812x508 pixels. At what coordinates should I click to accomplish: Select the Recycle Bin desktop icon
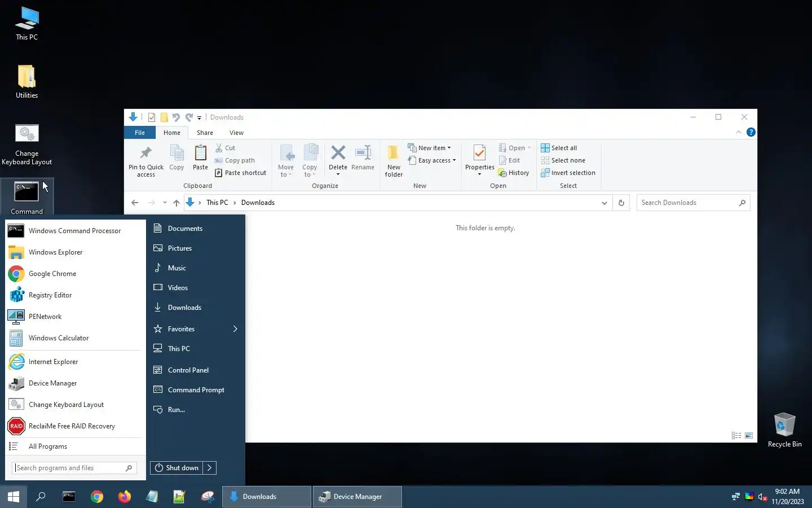coord(784,430)
